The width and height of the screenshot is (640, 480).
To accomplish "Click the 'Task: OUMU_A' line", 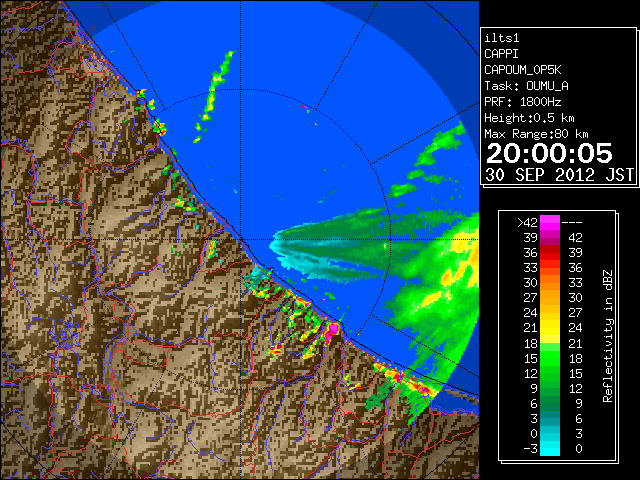I will tap(526, 86).
